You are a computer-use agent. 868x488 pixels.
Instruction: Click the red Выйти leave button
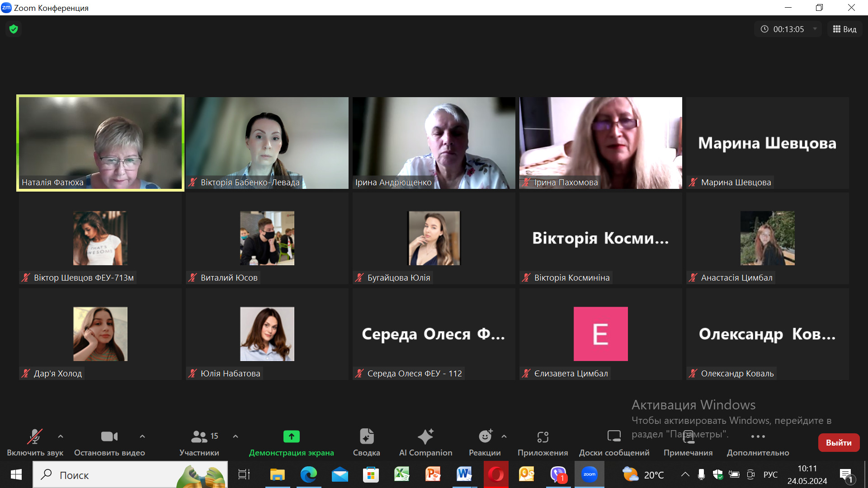pyautogui.click(x=839, y=443)
